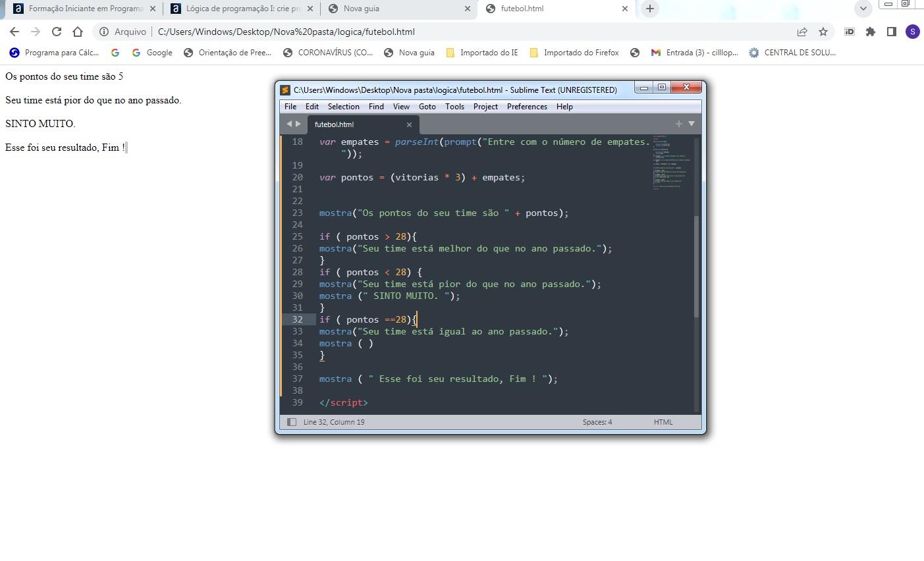
Task: Open the Selection menu in Sublime
Action: coord(344,107)
